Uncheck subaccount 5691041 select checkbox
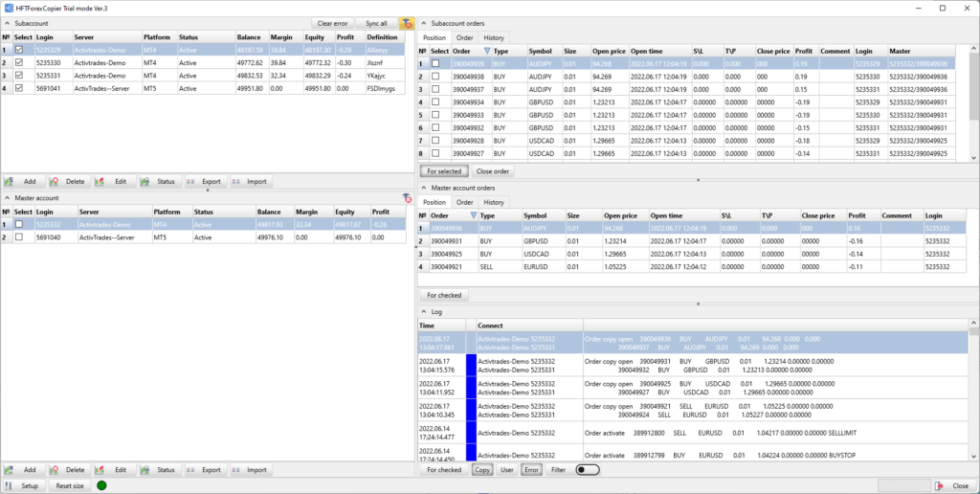Viewport: 980px width, 494px height. 19,88
